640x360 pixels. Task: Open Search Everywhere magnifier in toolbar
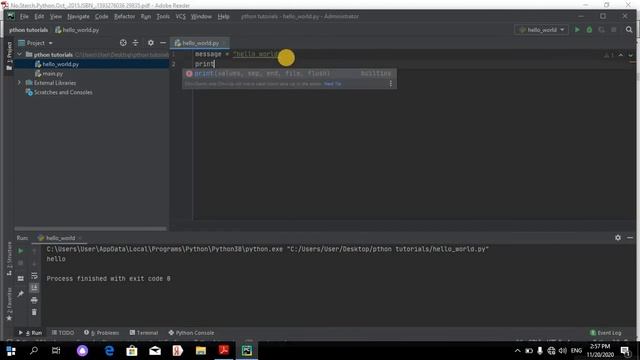(x=629, y=30)
